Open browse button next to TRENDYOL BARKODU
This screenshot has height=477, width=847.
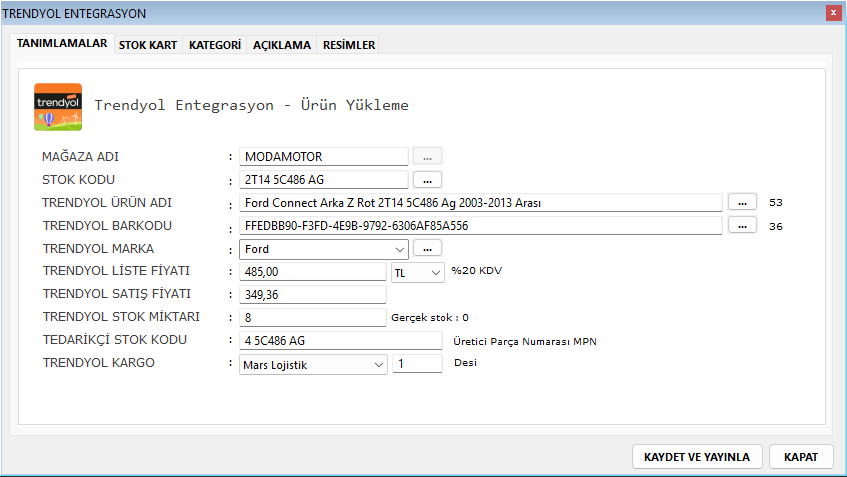point(742,225)
